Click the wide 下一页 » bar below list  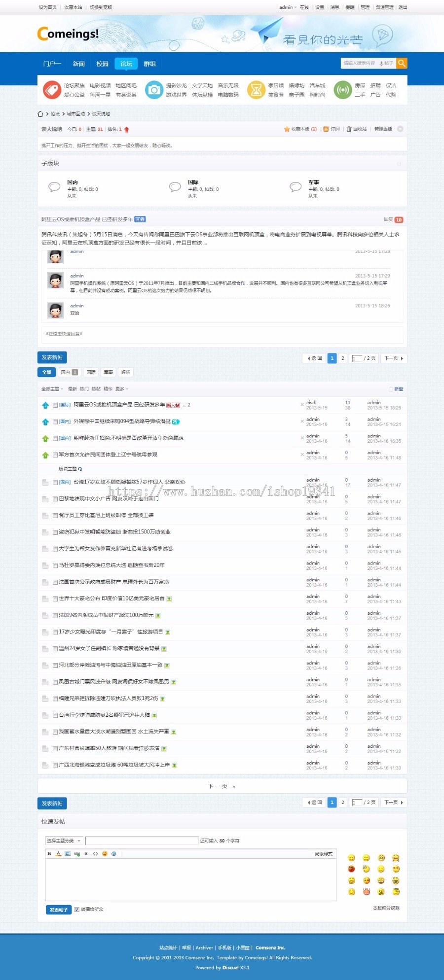[222, 786]
